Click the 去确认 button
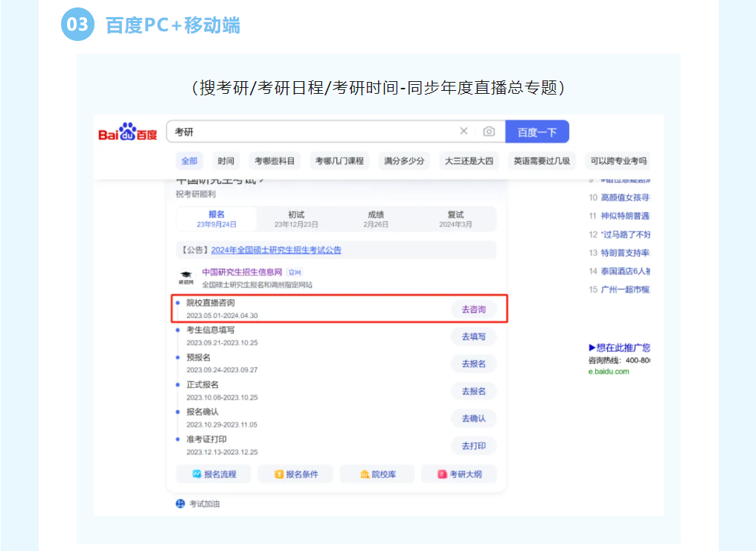 (x=473, y=418)
